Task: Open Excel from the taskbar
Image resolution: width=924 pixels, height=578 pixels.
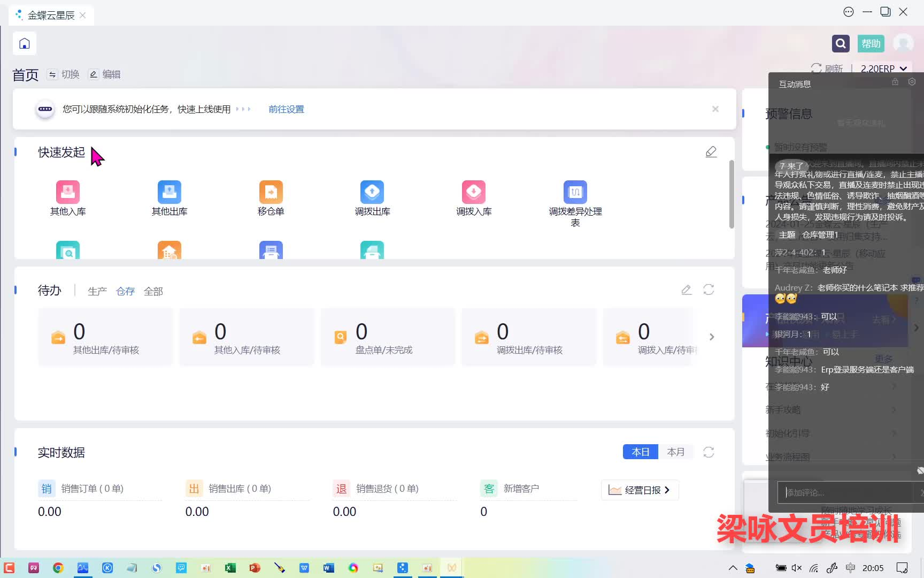Action: coord(230,568)
